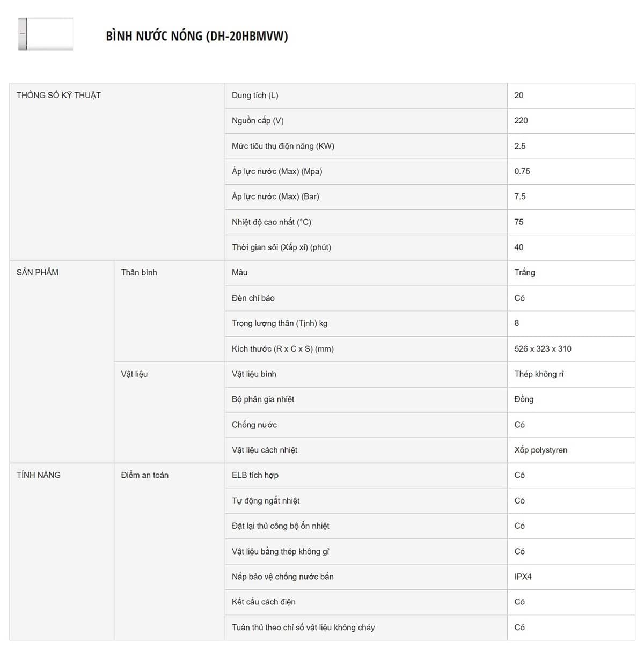644x649 pixels.
Task: Click the Vật liệu subcategory cell
Action: 134,374
